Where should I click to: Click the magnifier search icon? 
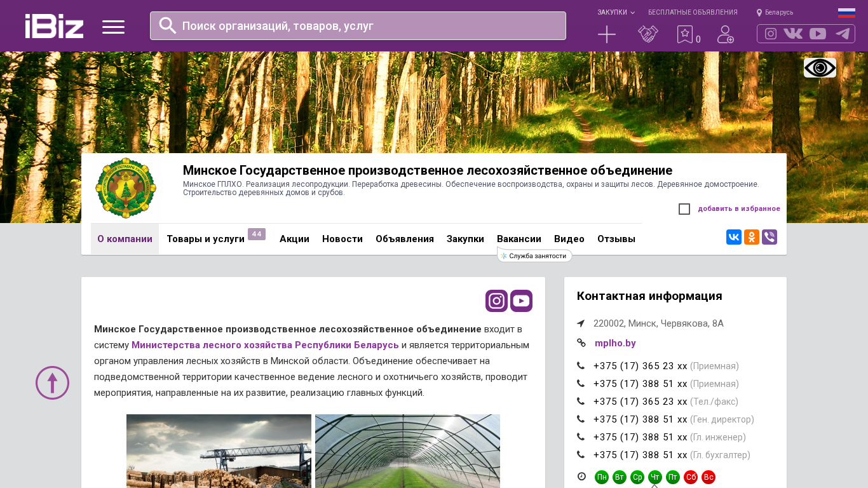(168, 25)
